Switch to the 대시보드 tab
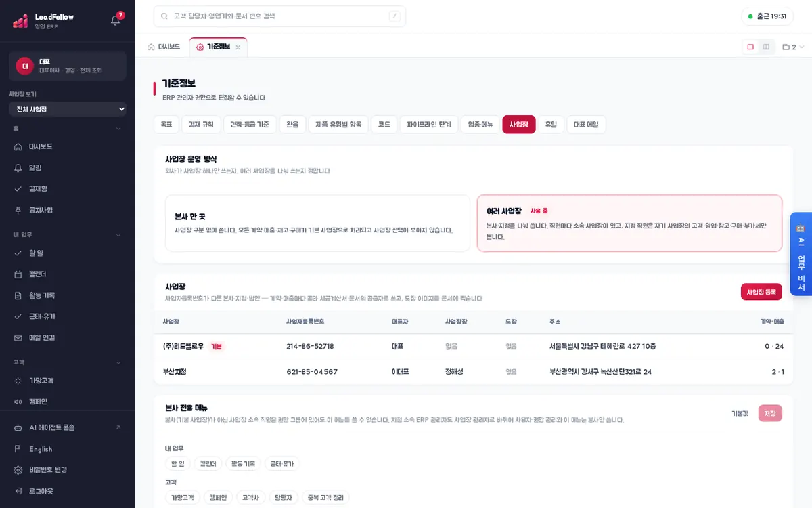812x508 pixels. tap(164, 47)
